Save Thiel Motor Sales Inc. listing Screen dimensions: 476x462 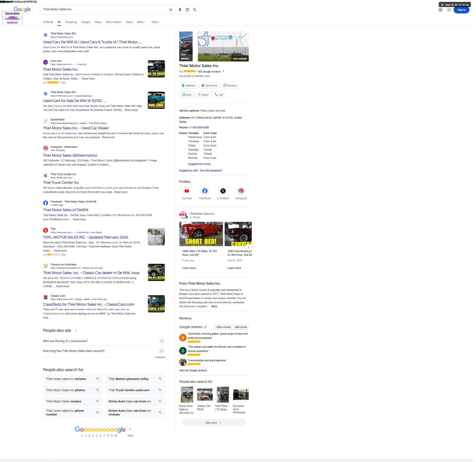[x=187, y=94]
